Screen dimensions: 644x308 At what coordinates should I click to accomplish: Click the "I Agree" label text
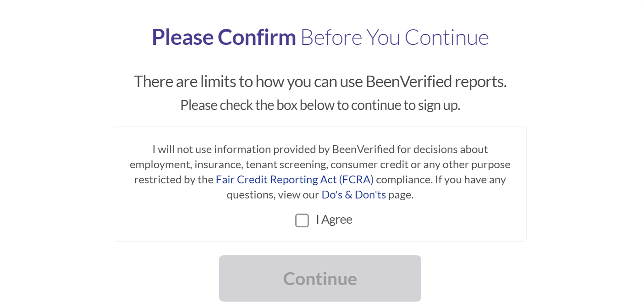click(x=334, y=220)
